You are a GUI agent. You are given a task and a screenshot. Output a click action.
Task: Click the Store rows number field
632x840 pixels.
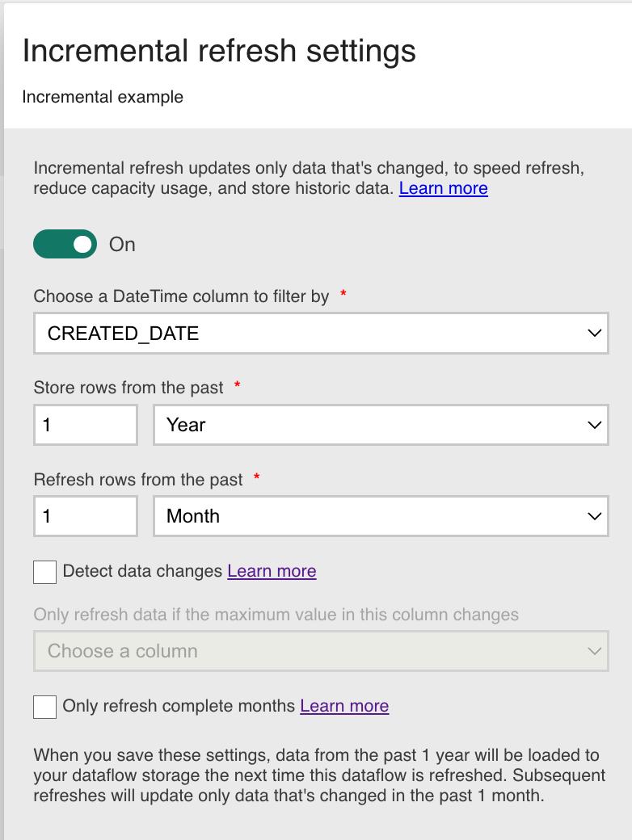[x=86, y=425]
